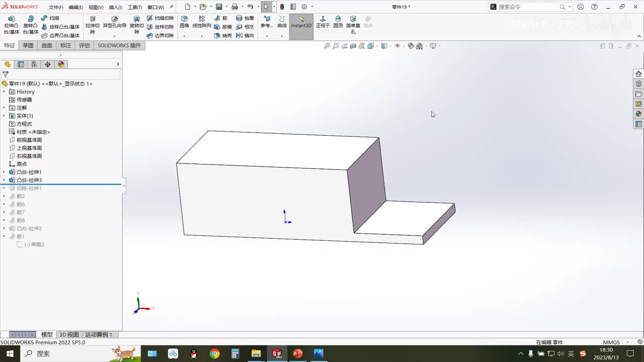This screenshot has width=644, height=362.
Task: Click the Print icon in the quick toolbar
Action: (234, 7)
